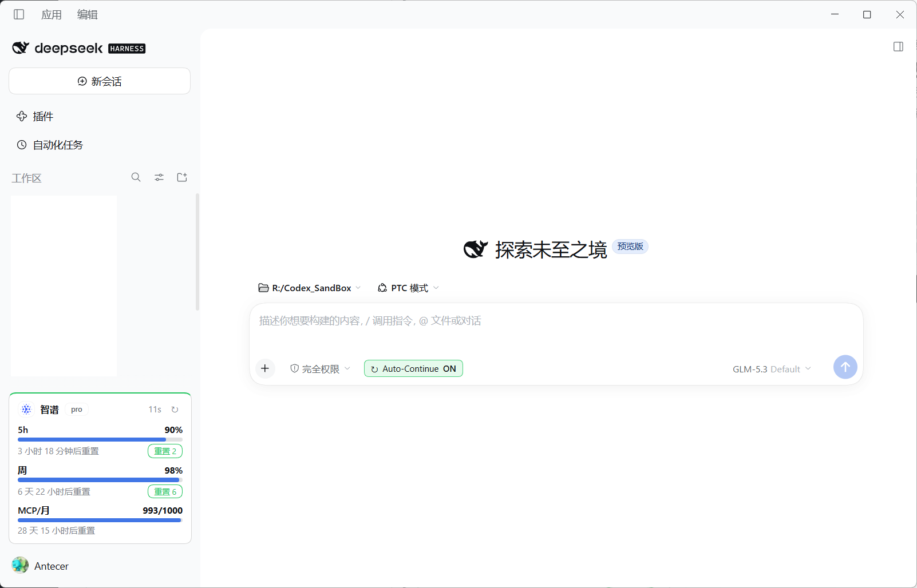Expand the R:/Codex_SandBox folder dropdown
This screenshot has height=588, width=917.
point(310,288)
